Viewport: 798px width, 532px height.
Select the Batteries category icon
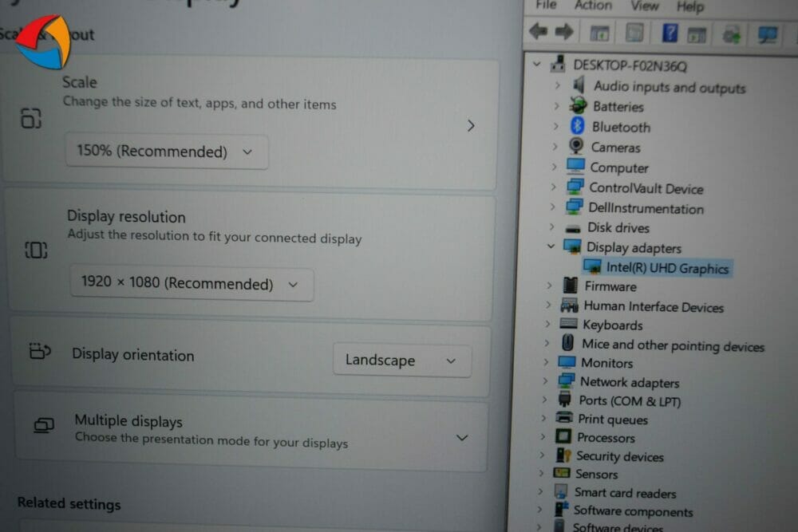[x=578, y=105]
